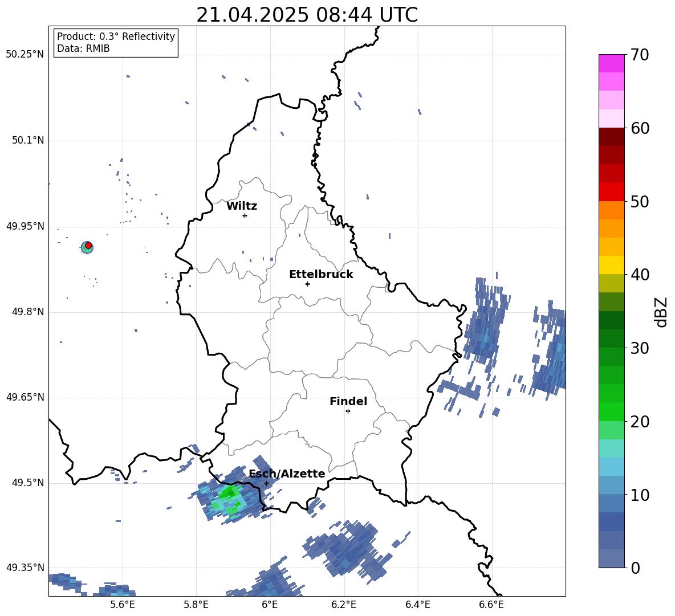Click the 60 tick label on colorbar
This screenshot has height=616, width=675.
[x=640, y=128]
